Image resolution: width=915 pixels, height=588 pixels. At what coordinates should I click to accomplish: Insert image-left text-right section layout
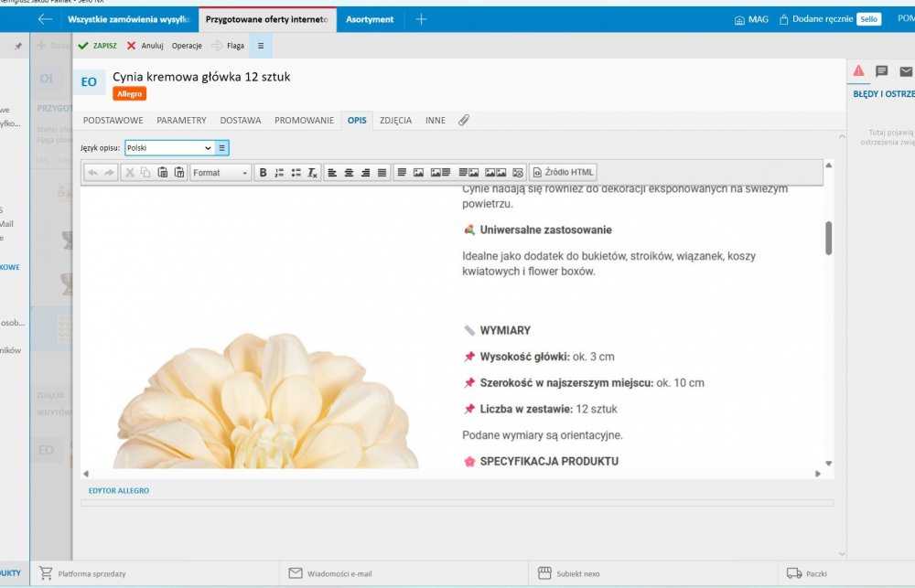click(441, 173)
